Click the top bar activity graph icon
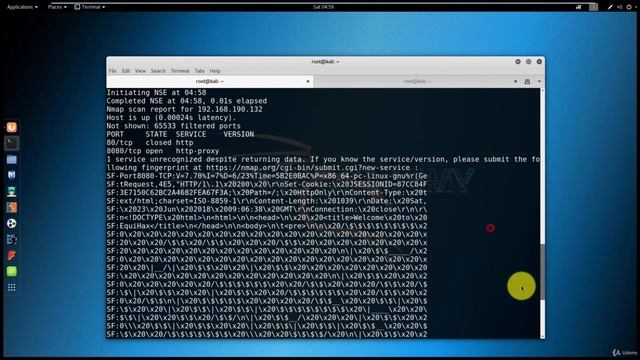This screenshot has width=640, height=360. click(579, 7)
